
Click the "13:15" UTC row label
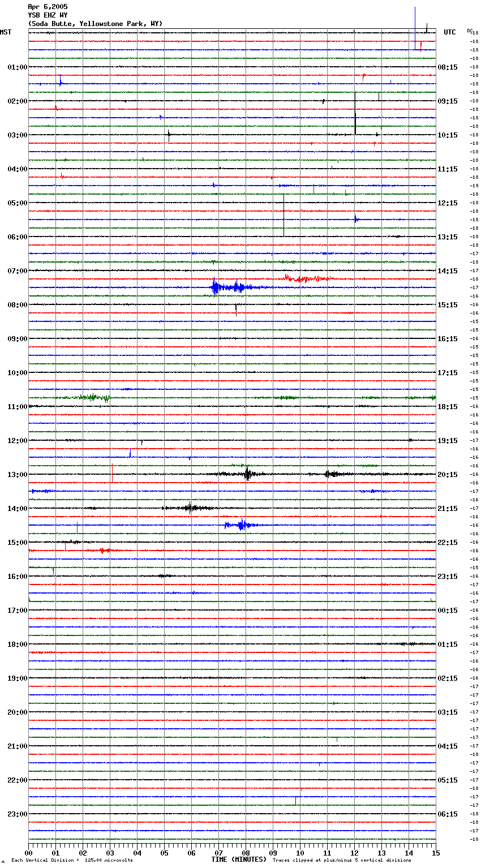[448, 237]
